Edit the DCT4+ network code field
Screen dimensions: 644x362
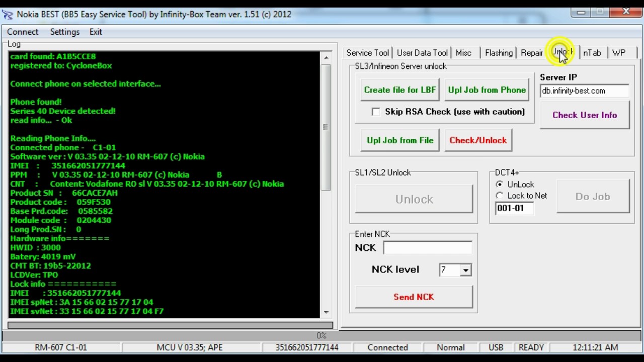pyautogui.click(x=514, y=208)
